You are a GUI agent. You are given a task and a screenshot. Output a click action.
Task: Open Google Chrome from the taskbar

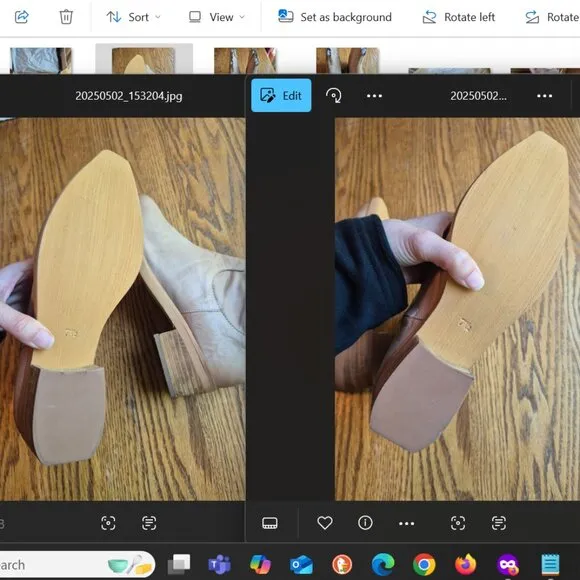click(424, 565)
